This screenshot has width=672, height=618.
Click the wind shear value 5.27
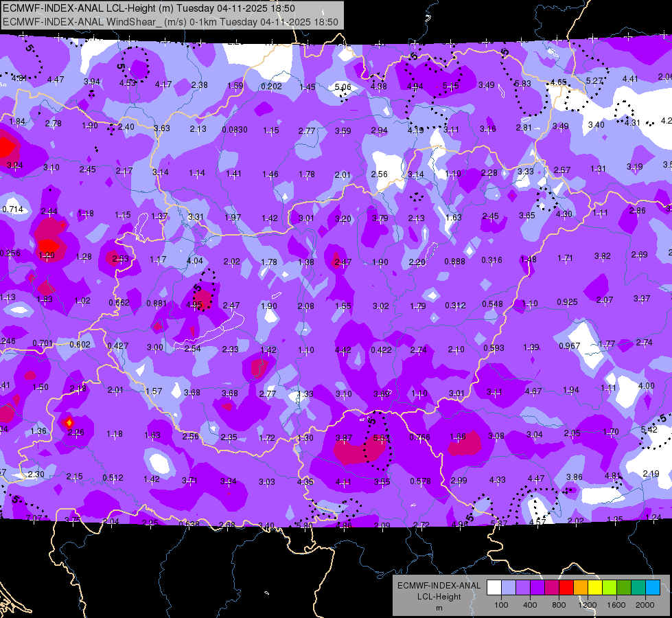click(x=594, y=80)
